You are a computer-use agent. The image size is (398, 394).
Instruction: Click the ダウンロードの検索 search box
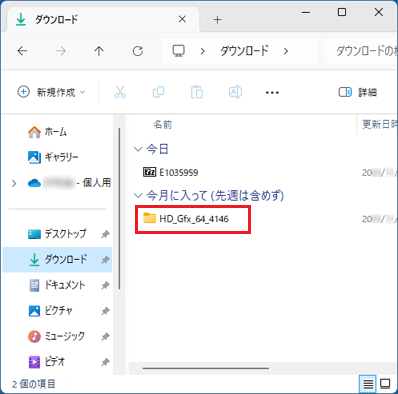point(361,51)
